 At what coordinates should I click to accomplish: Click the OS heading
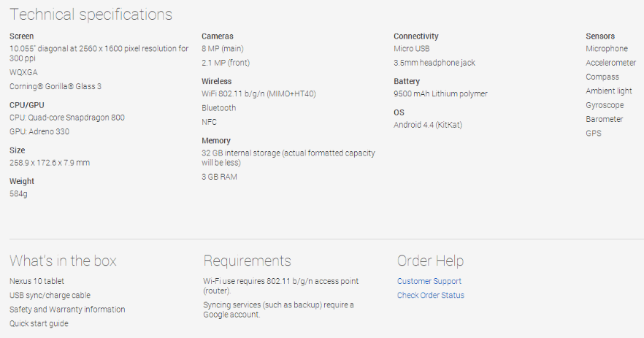[399, 112]
